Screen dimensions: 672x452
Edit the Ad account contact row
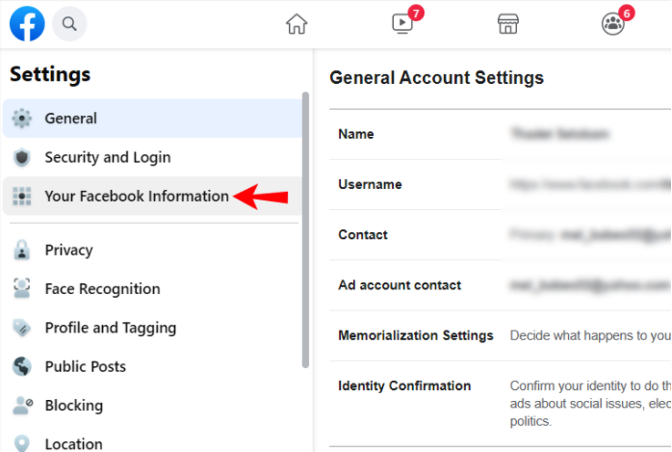click(500, 285)
